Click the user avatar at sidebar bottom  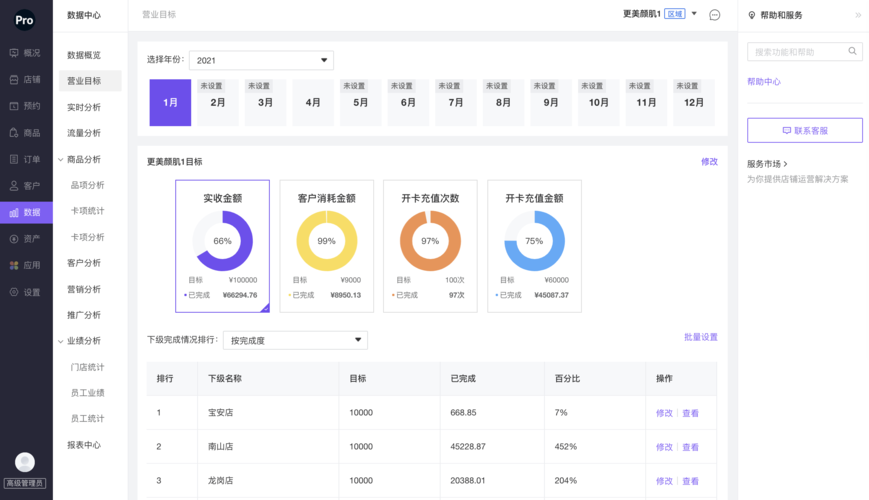point(24,462)
